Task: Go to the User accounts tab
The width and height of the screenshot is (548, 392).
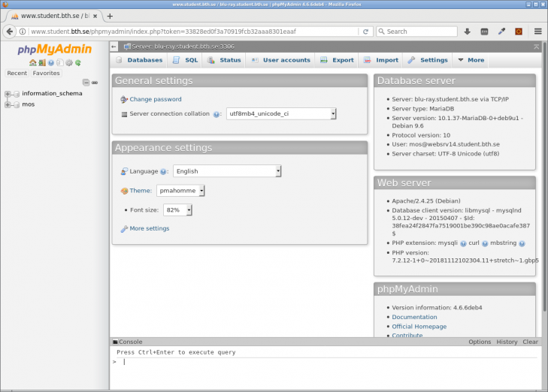Action: coord(280,60)
